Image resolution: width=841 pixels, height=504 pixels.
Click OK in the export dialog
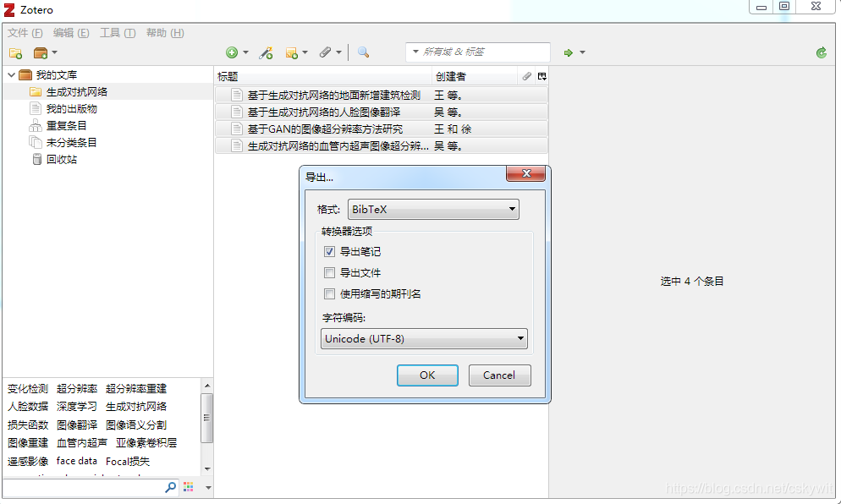(427, 375)
